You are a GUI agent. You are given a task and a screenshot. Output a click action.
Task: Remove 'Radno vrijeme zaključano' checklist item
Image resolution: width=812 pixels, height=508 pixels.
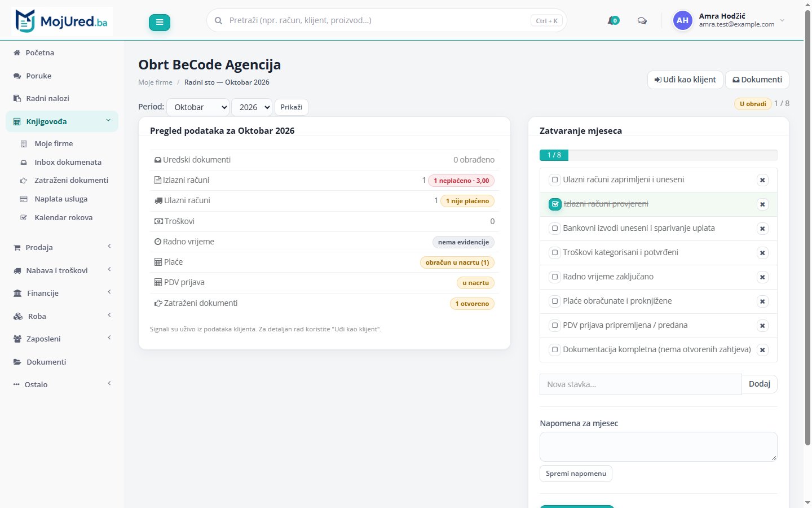[x=762, y=277]
